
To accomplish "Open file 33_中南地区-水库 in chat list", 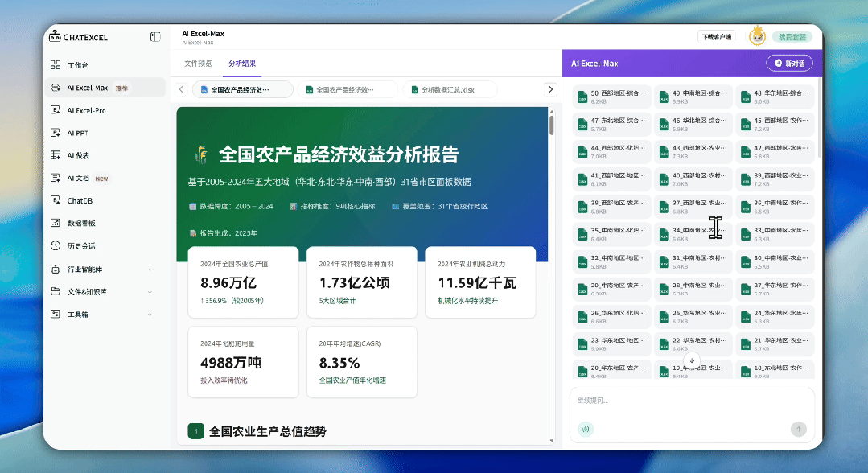I will [x=775, y=234].
